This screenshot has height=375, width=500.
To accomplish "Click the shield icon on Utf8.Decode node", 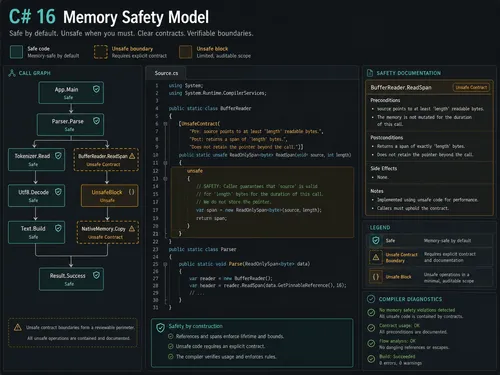I will 58,192.
